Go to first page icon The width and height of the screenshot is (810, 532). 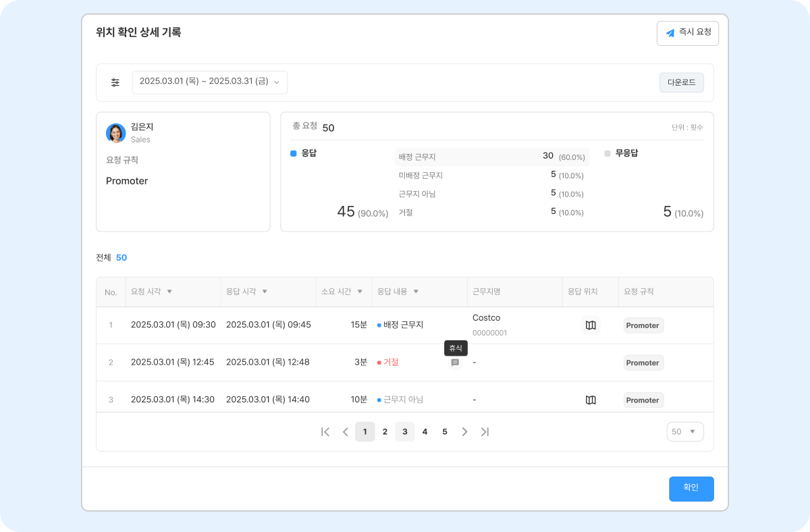tap(325, 431)
